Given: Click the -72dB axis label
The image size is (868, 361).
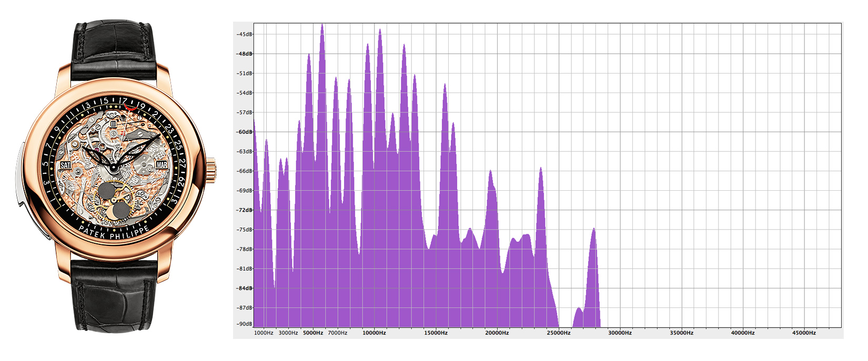Looking at the screenshot, I should pyautogui.click(x=244, y=210).
